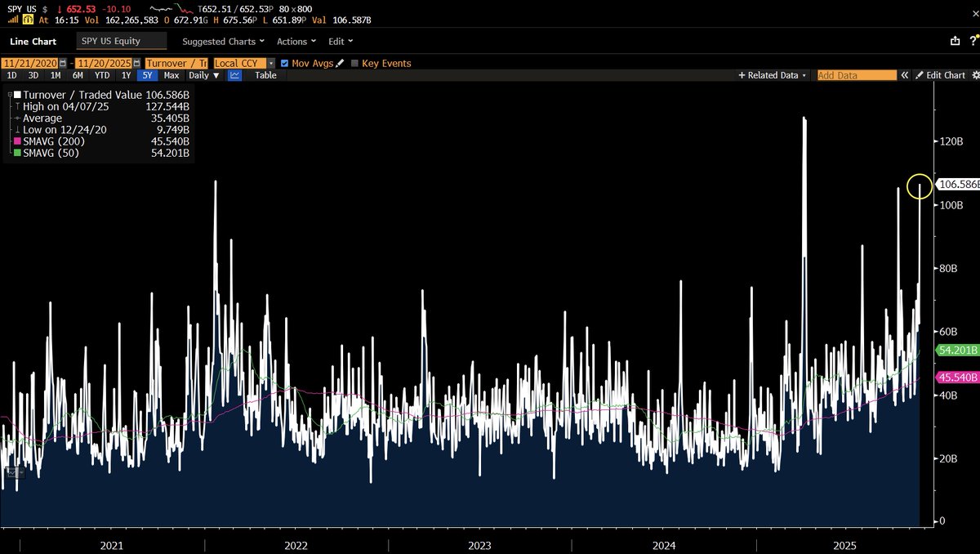
Task: Open the help question mark icon
Action: tap(972, 41)
